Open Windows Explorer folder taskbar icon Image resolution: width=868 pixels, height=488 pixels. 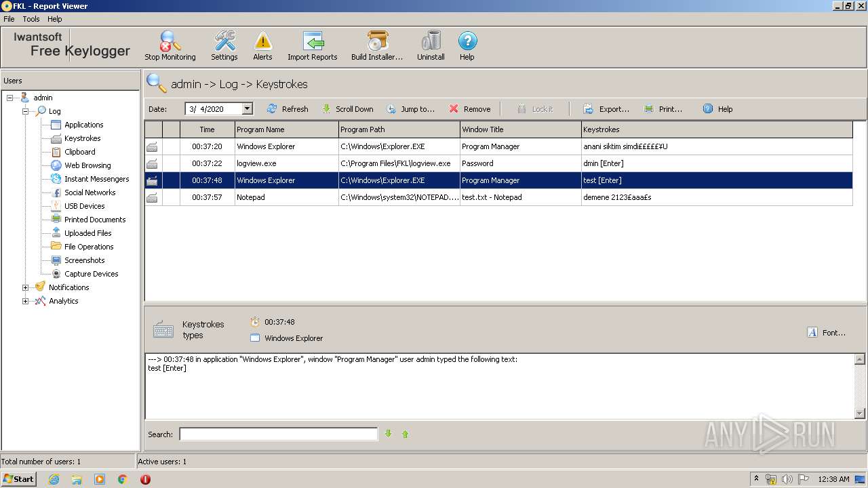[77, 479]
